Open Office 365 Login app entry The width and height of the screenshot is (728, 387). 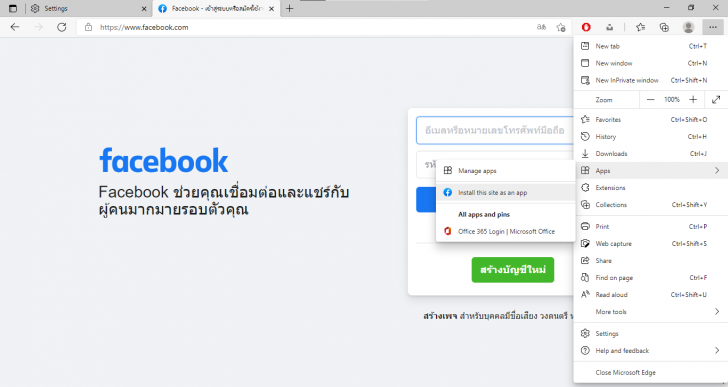click(506, 231)
